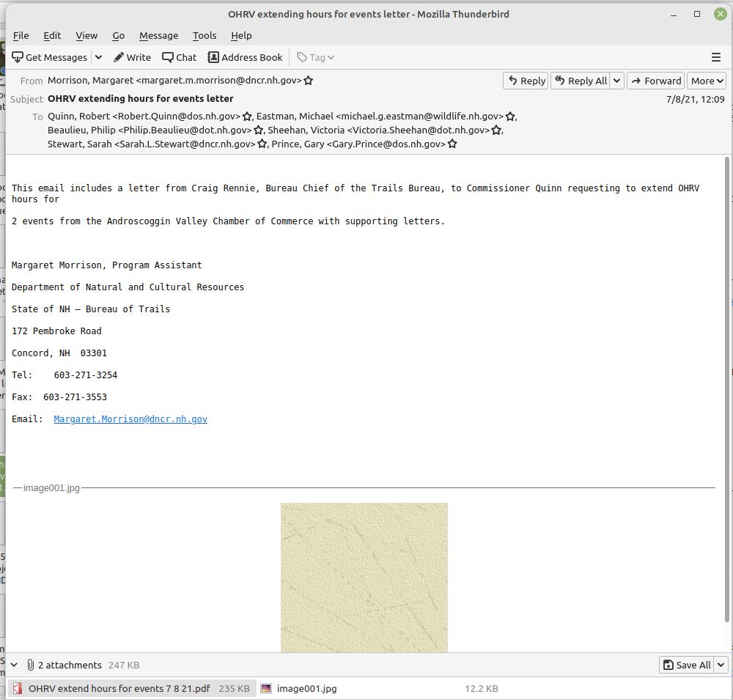Viewport: 733px width, 700px height.
Task: Open the Message menu
Action: [158, 35]
